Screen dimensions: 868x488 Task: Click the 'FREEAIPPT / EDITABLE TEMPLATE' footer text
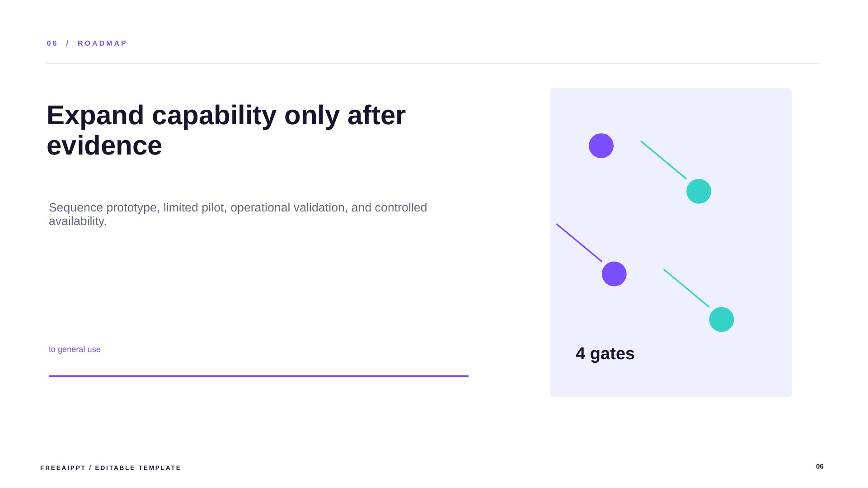[x=111, y=468]
